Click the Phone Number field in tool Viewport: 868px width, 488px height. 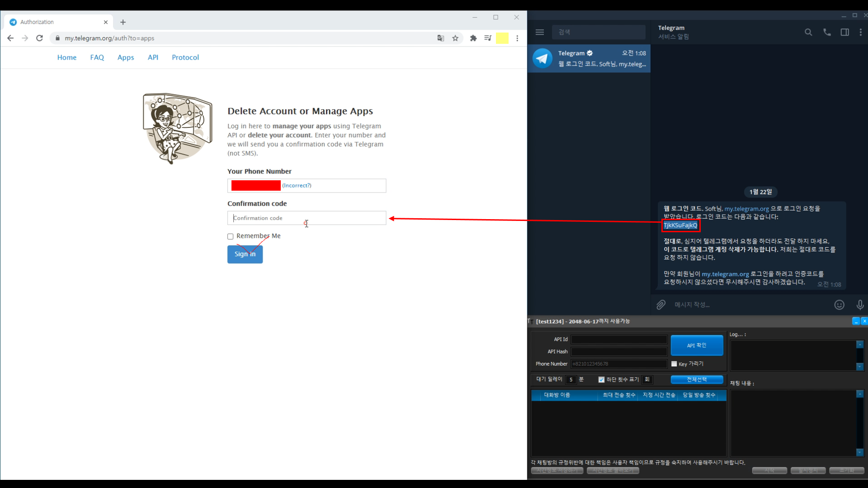point(619,364)
